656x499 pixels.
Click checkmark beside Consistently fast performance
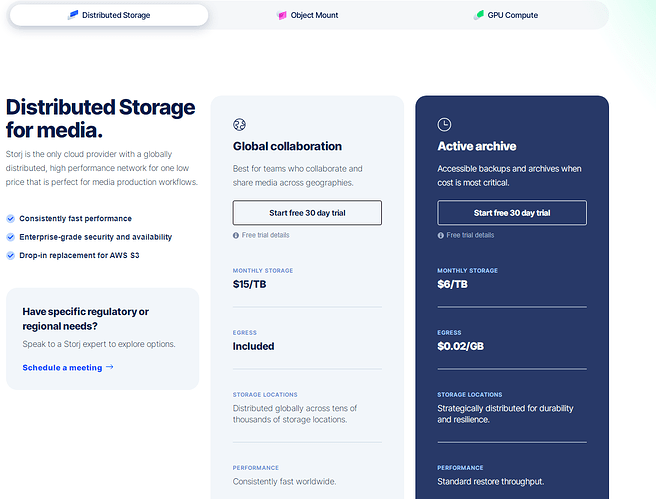(10, 218)
